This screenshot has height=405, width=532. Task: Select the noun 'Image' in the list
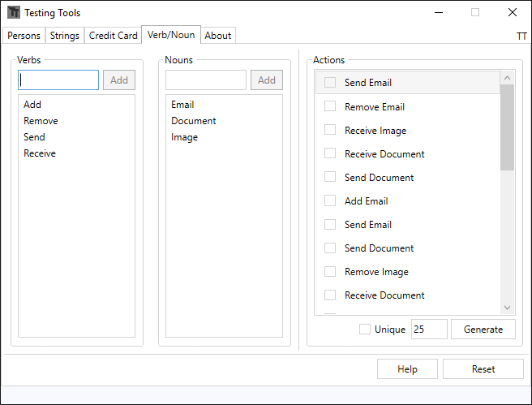coord(184,137)
